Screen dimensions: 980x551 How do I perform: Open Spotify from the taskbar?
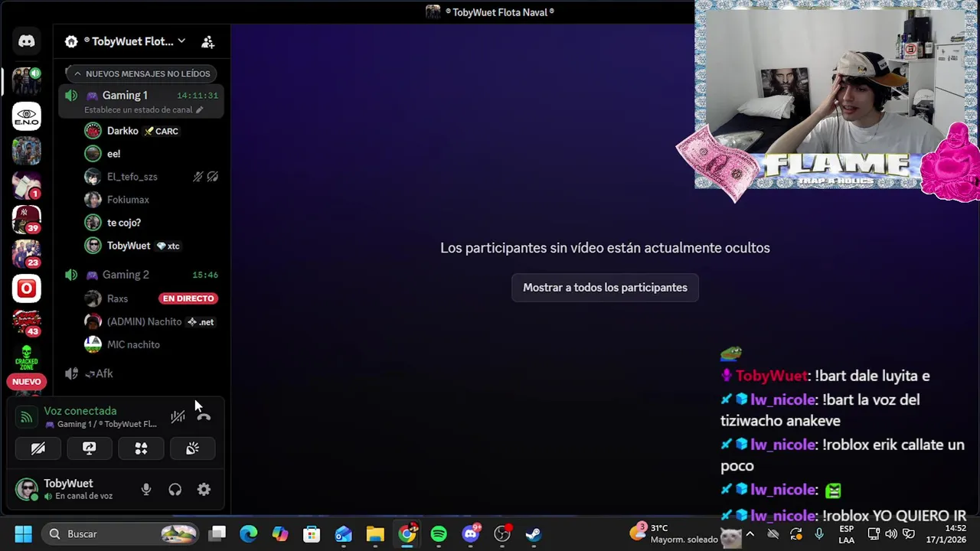tap(439, 534)
